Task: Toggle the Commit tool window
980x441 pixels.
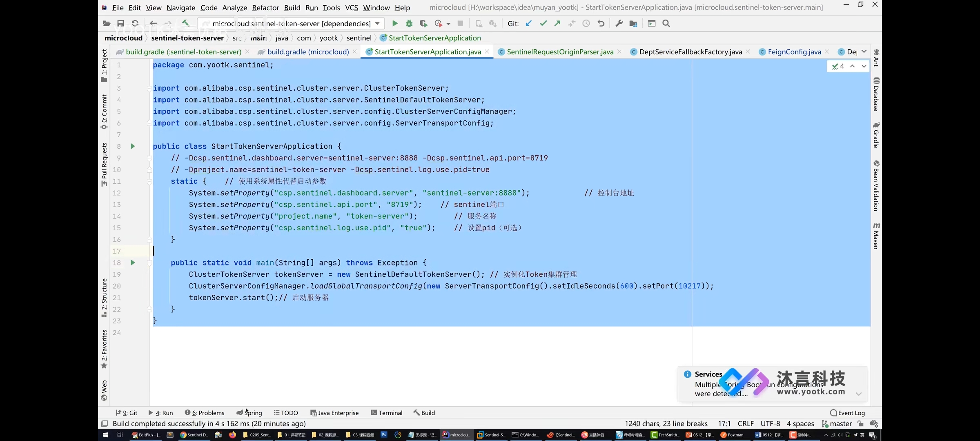Action: point(104,112)
